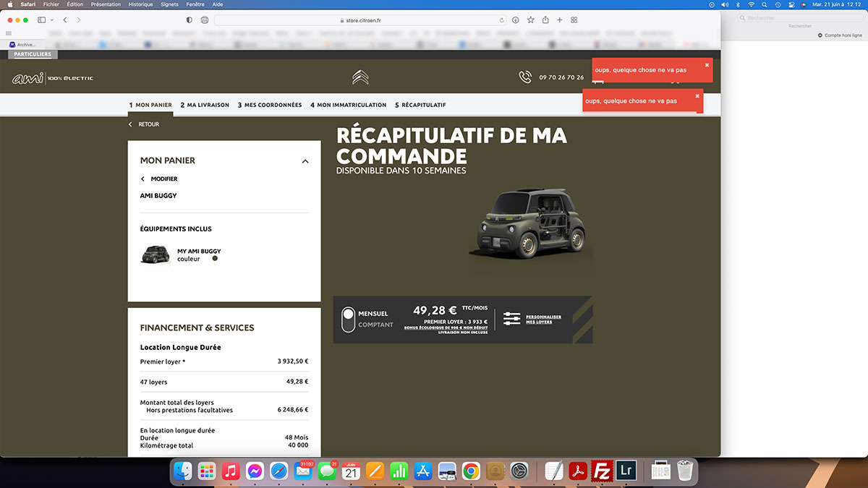Click the store.citroen.fr address bar

pyautogui.click(x=360, y=20)
